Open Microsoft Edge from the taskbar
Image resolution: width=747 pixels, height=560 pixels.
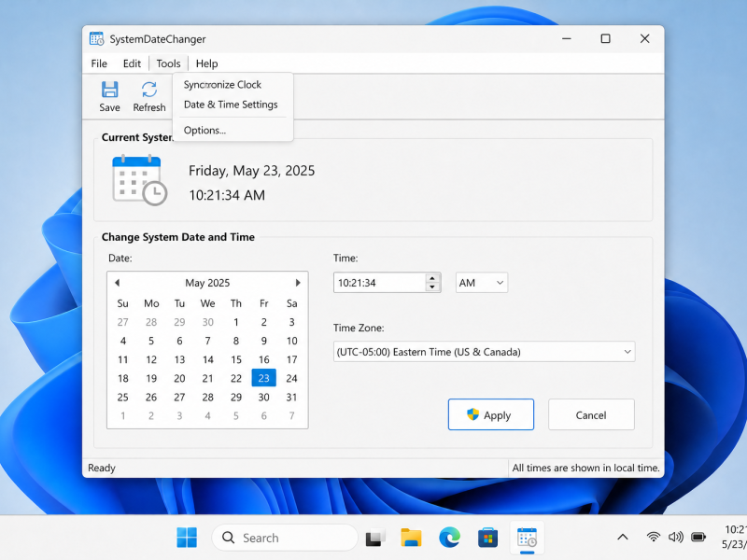(x=449, y=538)
